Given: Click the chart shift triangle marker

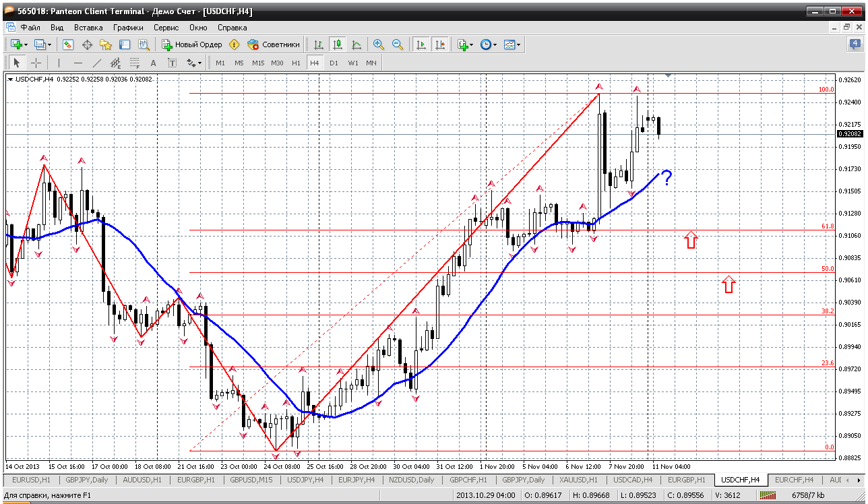Looking at the screenshot, I should point(668,75).
